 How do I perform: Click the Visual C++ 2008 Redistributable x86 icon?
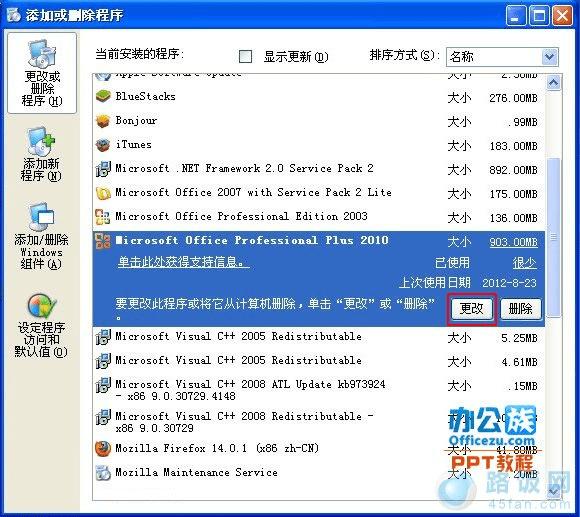(x=103, y=417)
